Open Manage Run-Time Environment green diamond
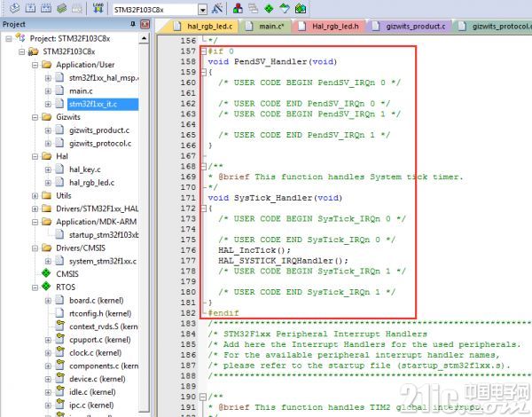 coord(269,8)
